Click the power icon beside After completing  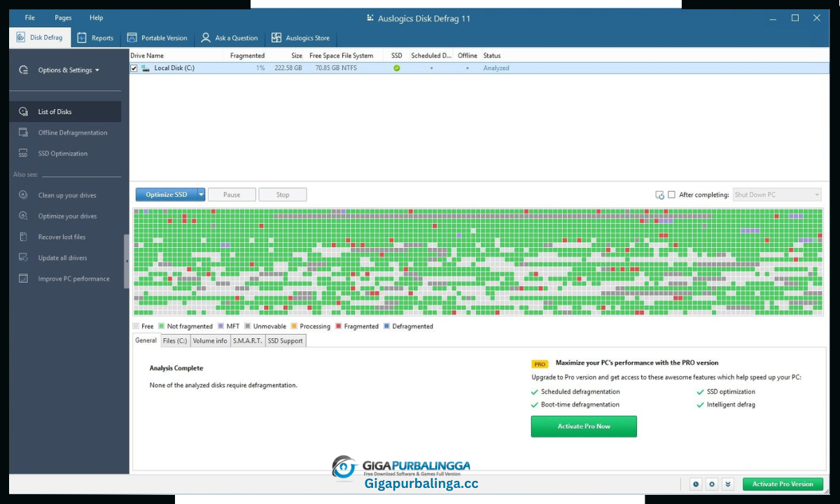tap(659, 195)
